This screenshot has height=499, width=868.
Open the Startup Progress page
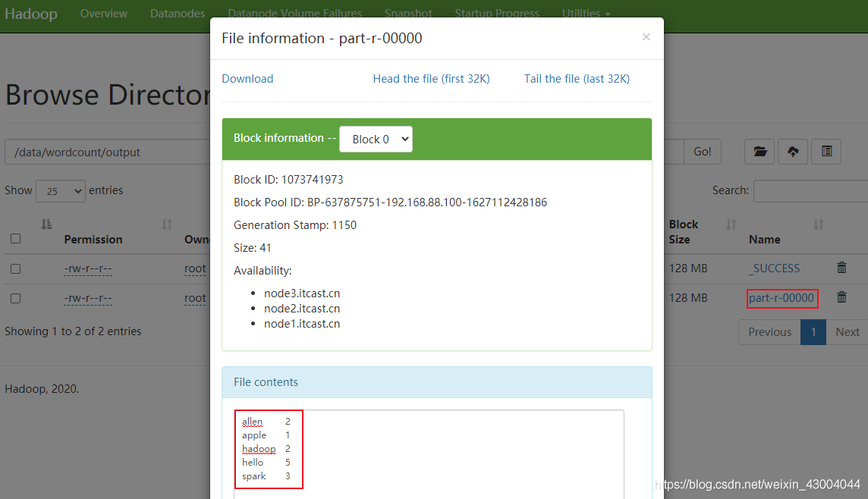coord(496,14)
